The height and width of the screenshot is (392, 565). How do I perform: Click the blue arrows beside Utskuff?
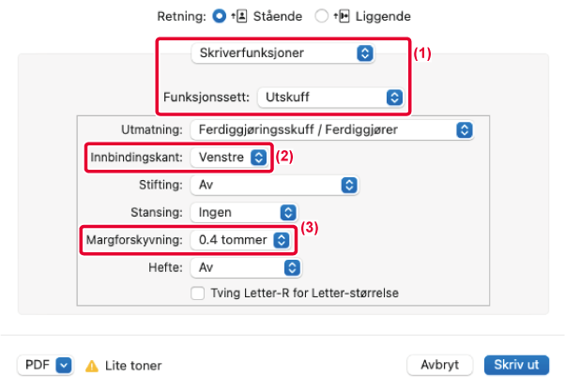[394, 98]
